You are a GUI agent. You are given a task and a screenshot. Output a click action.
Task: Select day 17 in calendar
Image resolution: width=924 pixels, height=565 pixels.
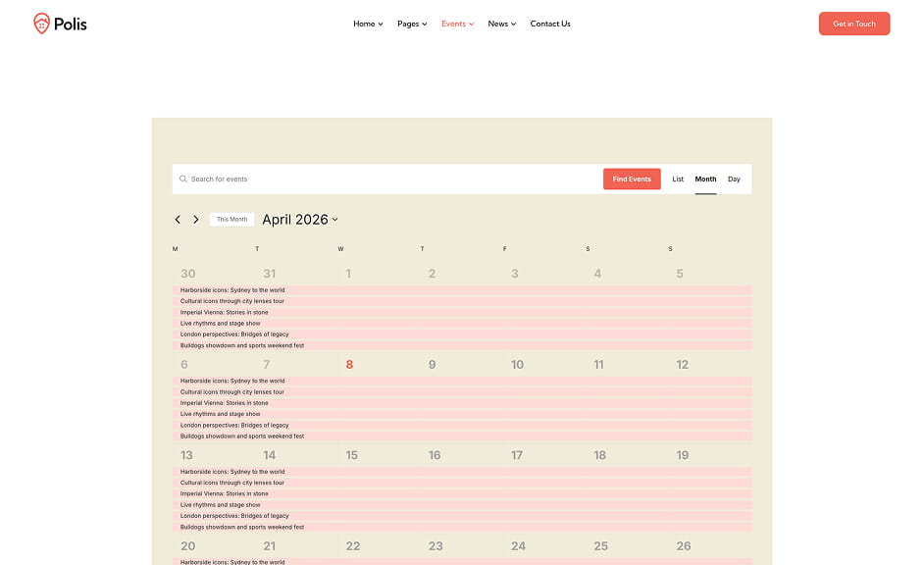(x=517, y=455)
